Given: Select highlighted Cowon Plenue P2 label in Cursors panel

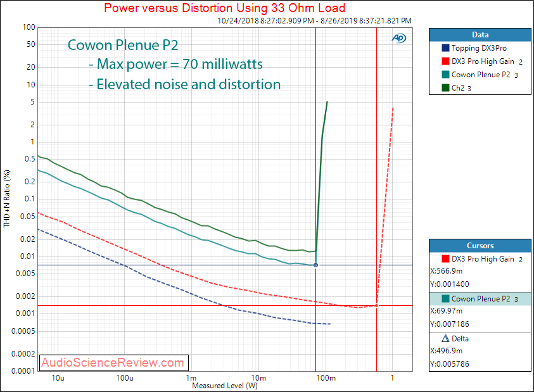Looking at the screenshot, I should (481, 299).
